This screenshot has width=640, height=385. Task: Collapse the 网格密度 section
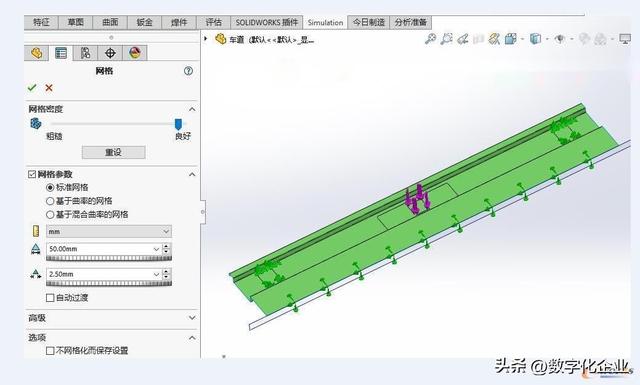[x=192, y=109]
